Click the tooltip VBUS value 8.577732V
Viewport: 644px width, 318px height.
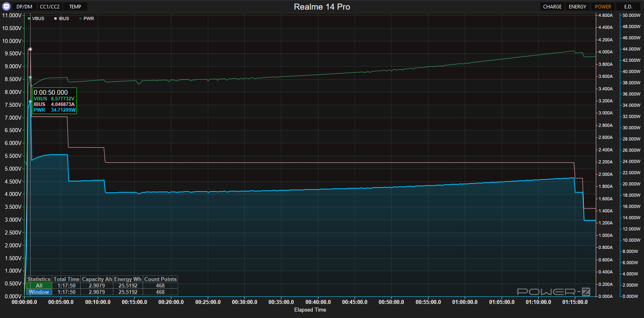tap(63, 99)
